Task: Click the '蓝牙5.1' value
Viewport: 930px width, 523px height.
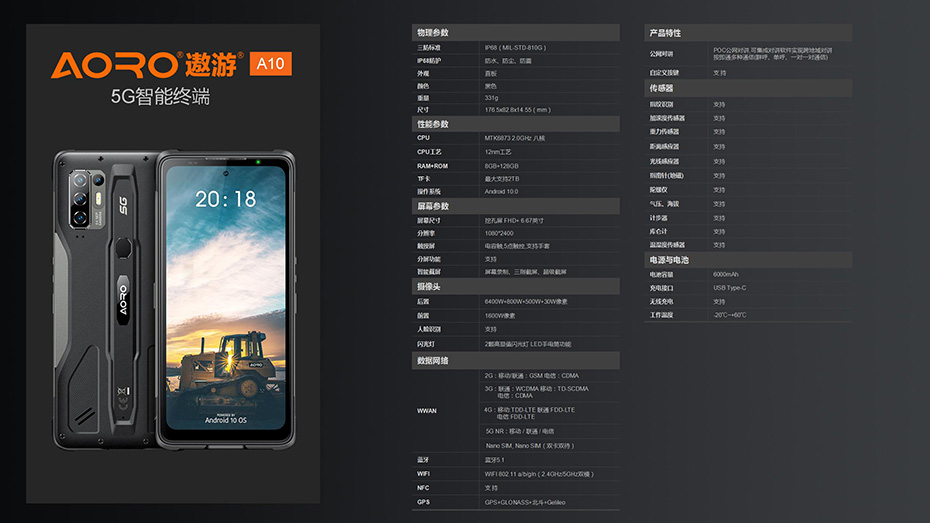Action: click(494, 460)
